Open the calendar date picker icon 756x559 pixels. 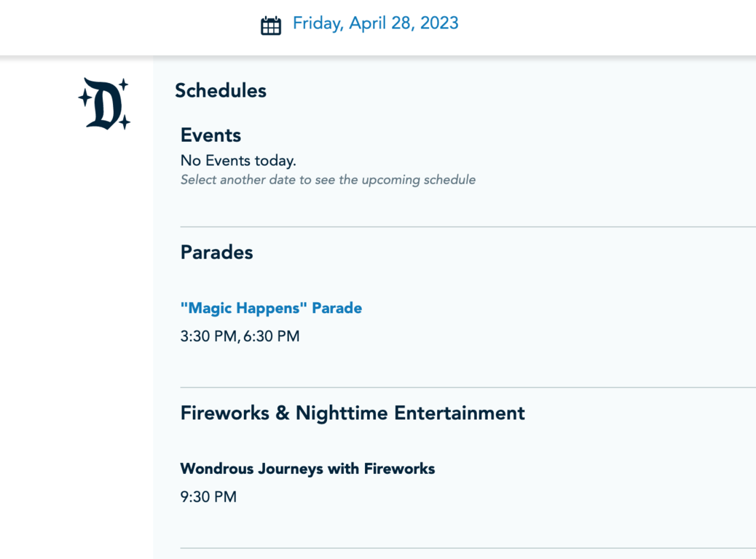coord(271,25)
